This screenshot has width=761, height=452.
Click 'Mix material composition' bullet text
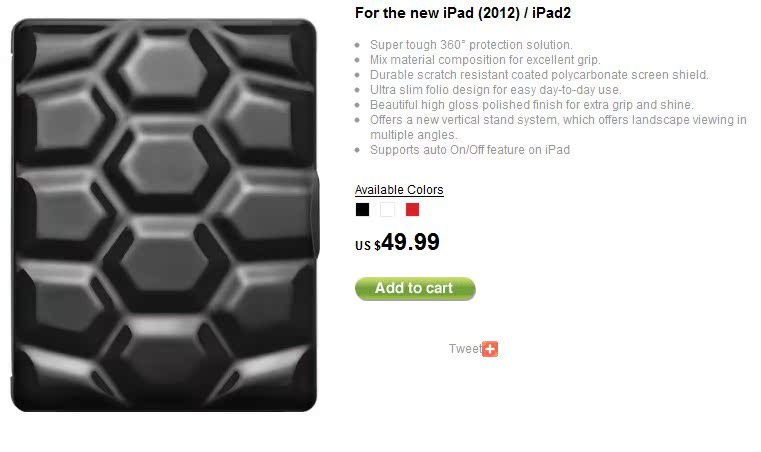[x=485, y=60]
